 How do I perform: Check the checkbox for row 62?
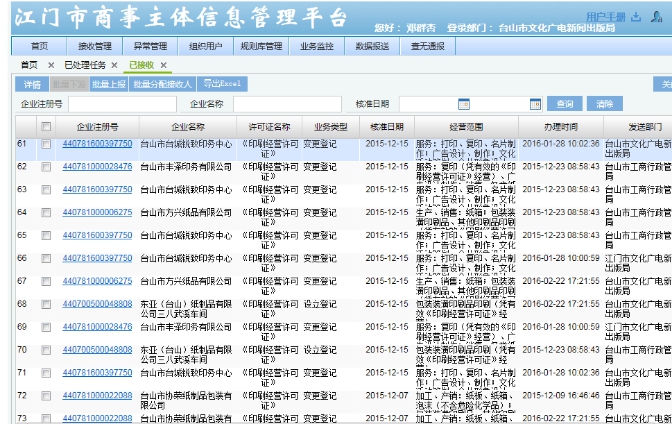pyautogui.click(x=46, y=167)
